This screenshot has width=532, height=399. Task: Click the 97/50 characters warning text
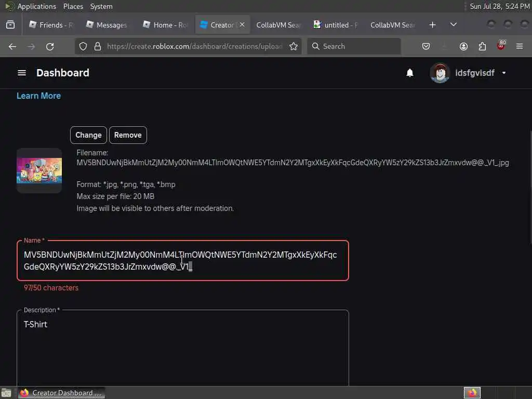[51, 288]
